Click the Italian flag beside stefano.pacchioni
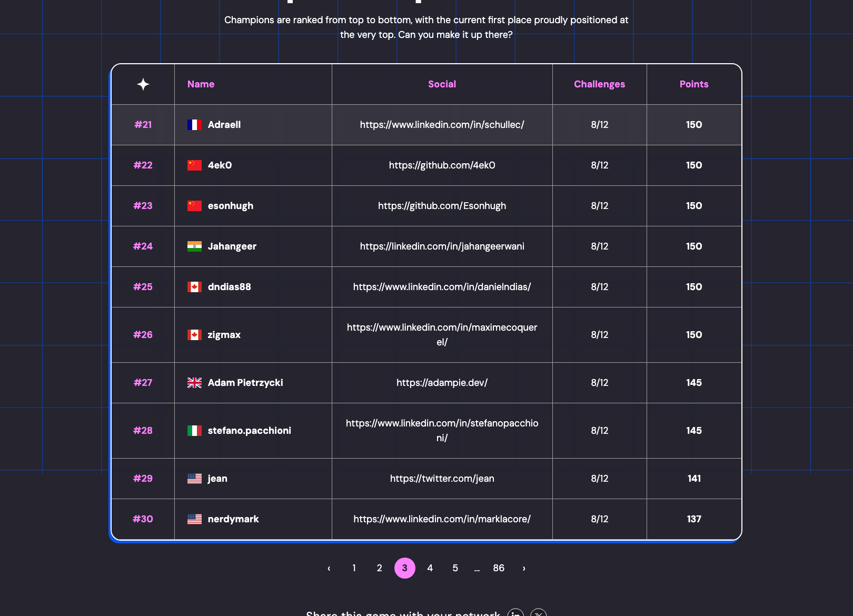The width and height of the screenshot is (853, 616). point(194,430)
